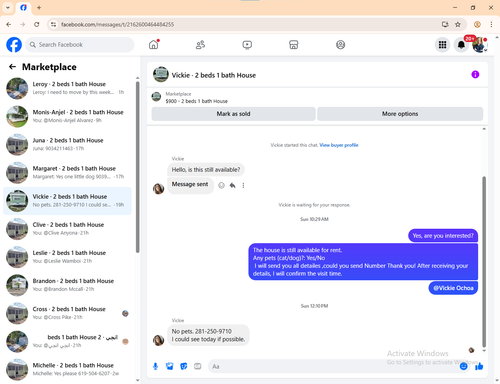Click the chat messages scrollbar
The image size is (500, 384).
tap(484, 262)
